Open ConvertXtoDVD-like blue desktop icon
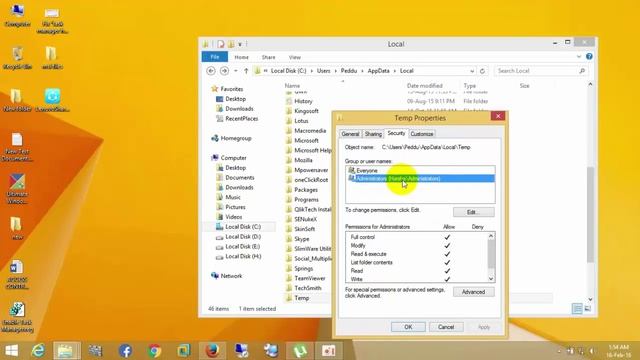640x360 pixels. point(52,100)
